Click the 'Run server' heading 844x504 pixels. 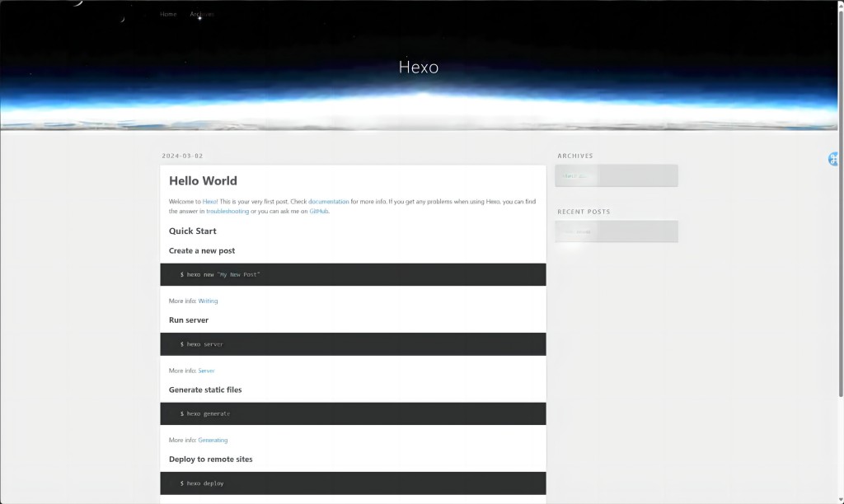[189, 320]
